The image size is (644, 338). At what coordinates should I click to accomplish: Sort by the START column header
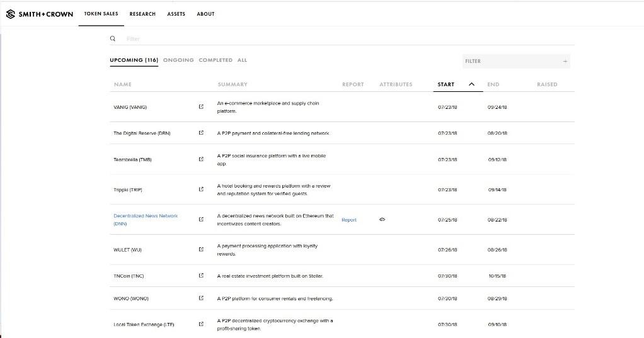[446, 84]
